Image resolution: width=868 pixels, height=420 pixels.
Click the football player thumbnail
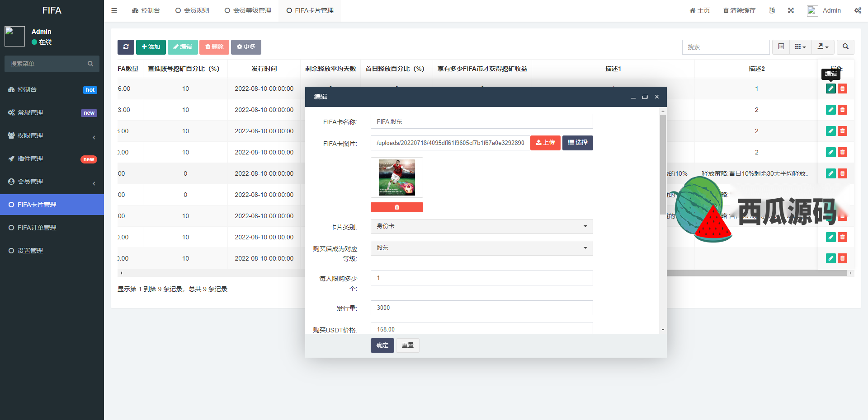pos(397,177)
